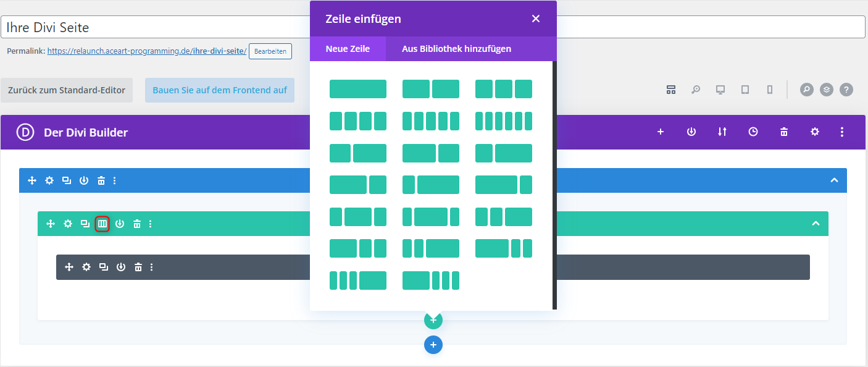
Task: Switch to wireframe view mode
Action: [671, 90]
